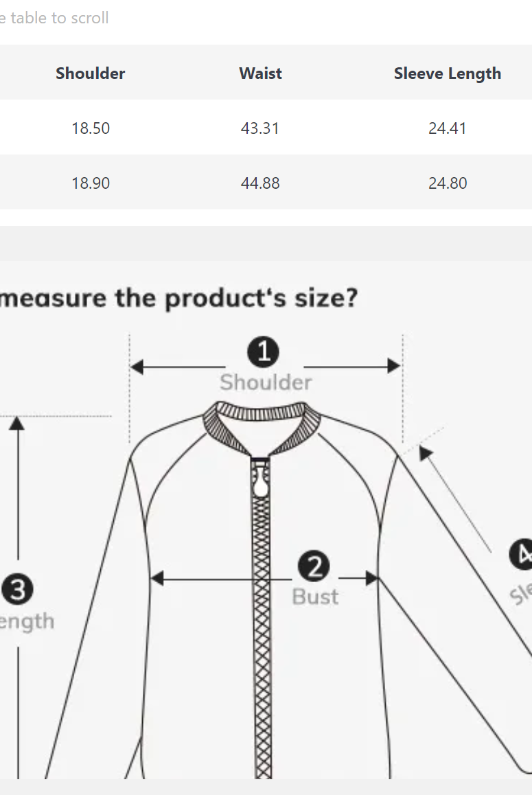Click the partially visible number 4 marker
Image resolution: width=532 pixels, height=795 pixels.
(x=522, y=555)
